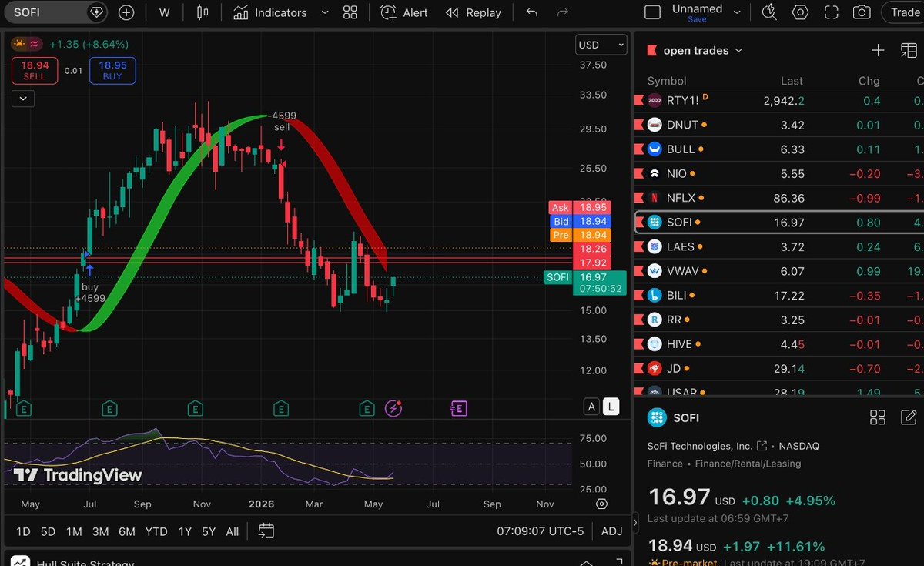Sort watchlist by Chg column
924x566 pixels.
point(869,81)
